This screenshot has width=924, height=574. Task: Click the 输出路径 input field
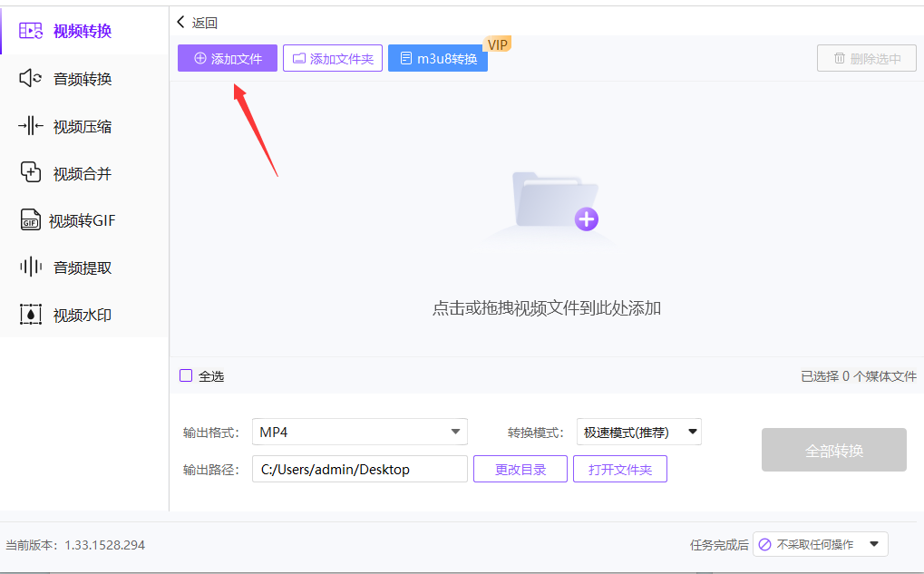pos(360,469)
